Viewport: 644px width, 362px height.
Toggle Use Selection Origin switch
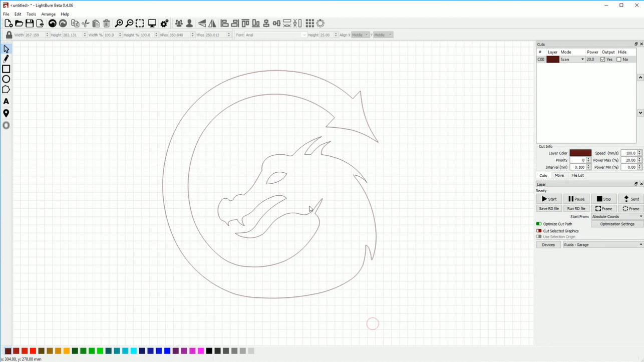click(x=539, y=237)
